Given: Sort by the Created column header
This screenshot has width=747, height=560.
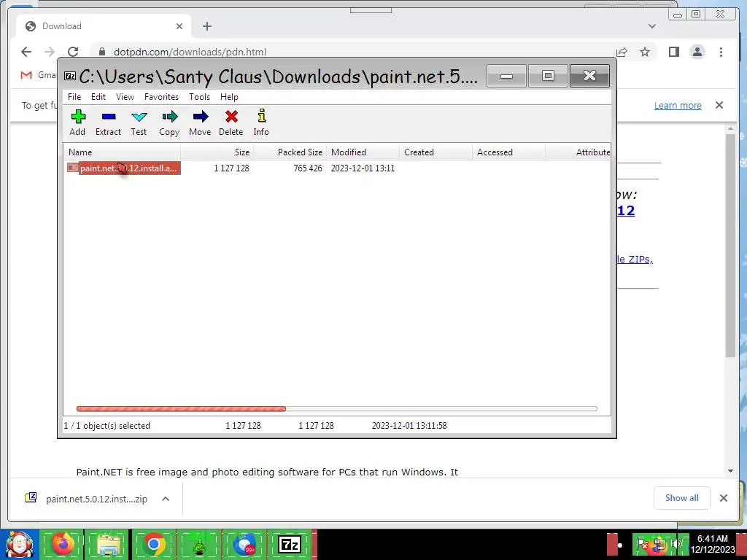Looking at the screenshot, I should 436,152.
